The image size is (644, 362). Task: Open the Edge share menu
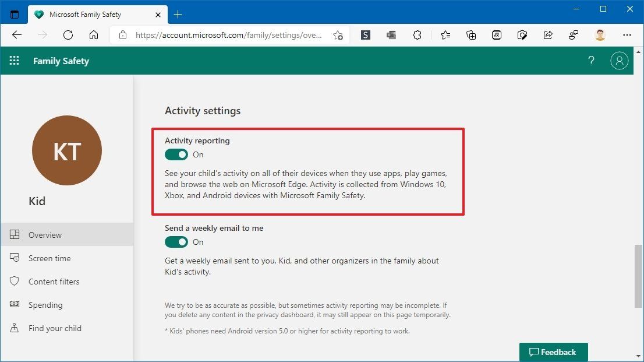[x=548, y=35]
